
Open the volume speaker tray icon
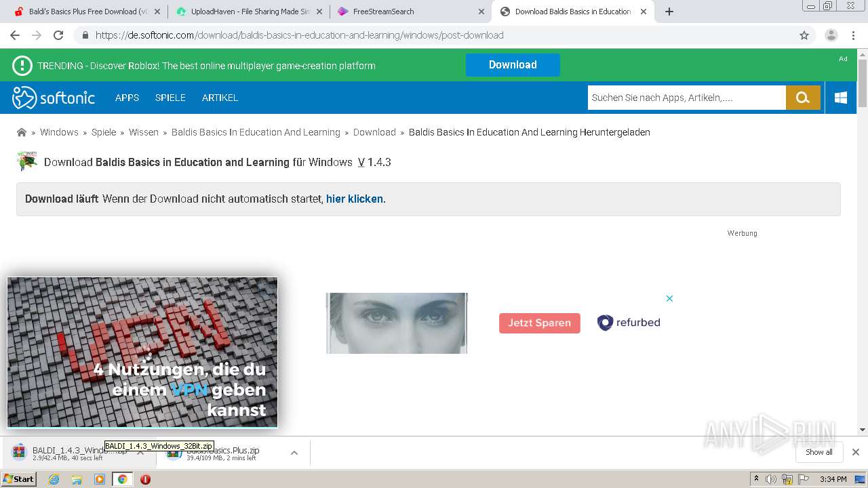(771, 479)
